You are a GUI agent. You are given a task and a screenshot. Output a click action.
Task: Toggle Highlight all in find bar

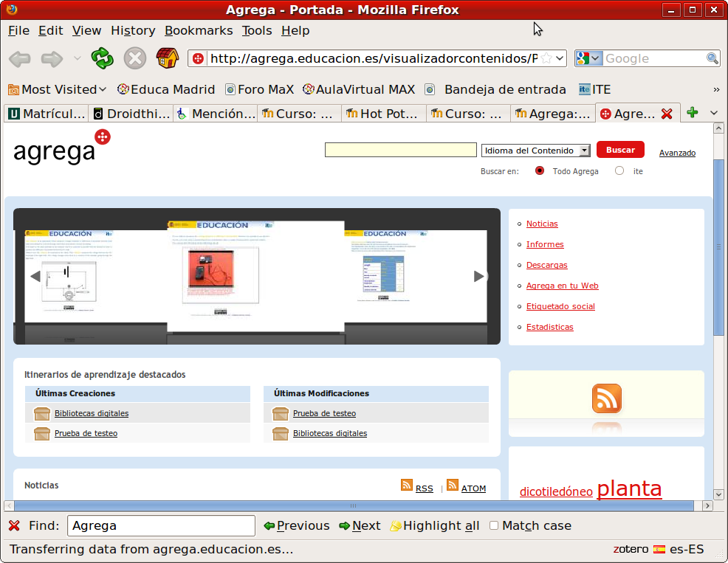click(x=435, y=525)
